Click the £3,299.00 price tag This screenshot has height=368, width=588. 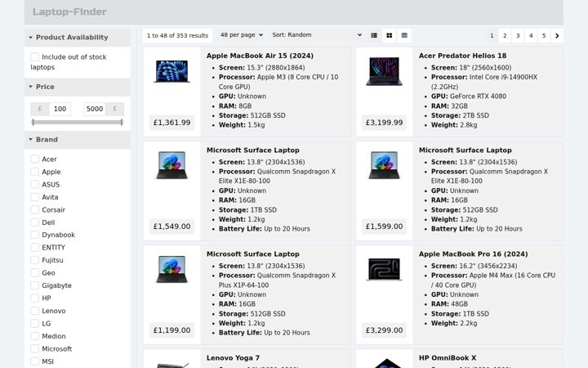click(x=384, y=330)
